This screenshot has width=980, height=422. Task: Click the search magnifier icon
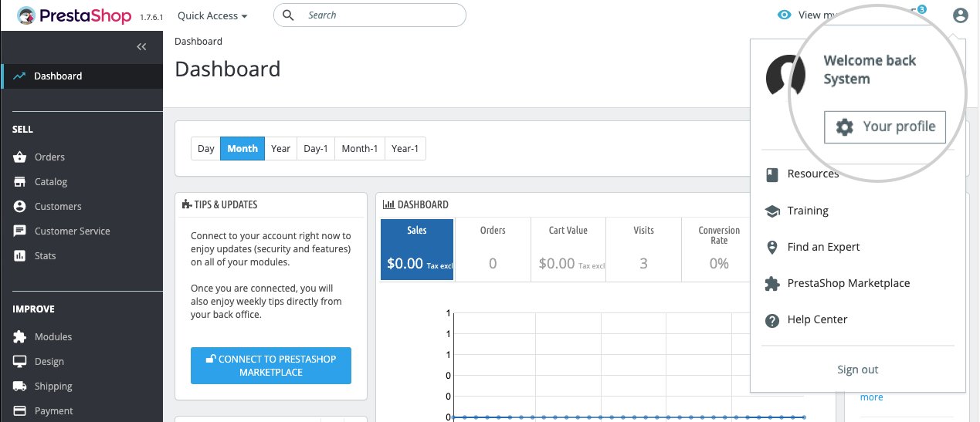point(288,15)
